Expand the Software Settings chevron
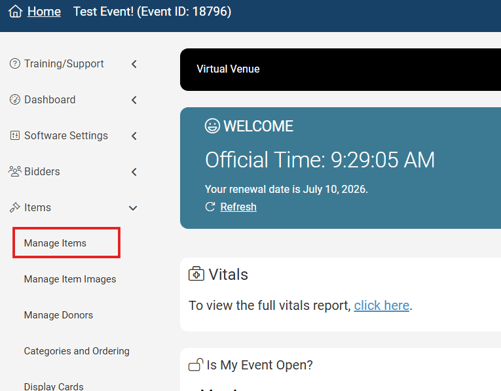501x391 pixels. click(134, 136)
